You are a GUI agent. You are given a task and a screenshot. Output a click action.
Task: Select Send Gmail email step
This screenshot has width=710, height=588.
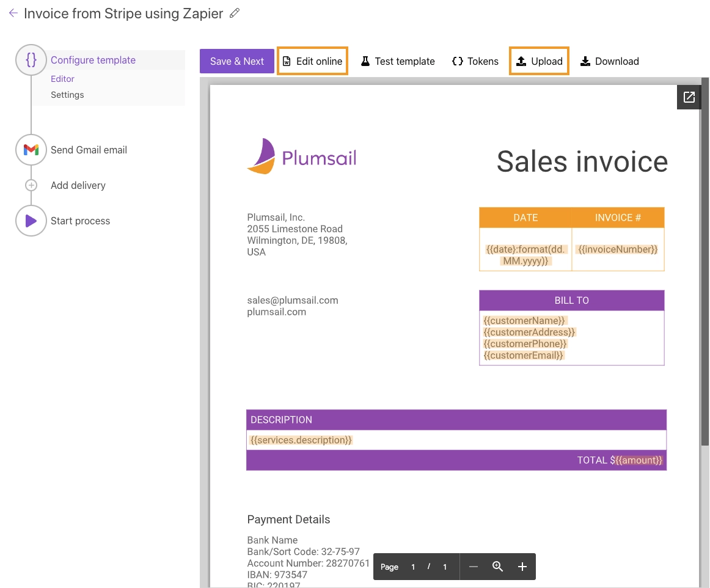(x=89, y=150)
